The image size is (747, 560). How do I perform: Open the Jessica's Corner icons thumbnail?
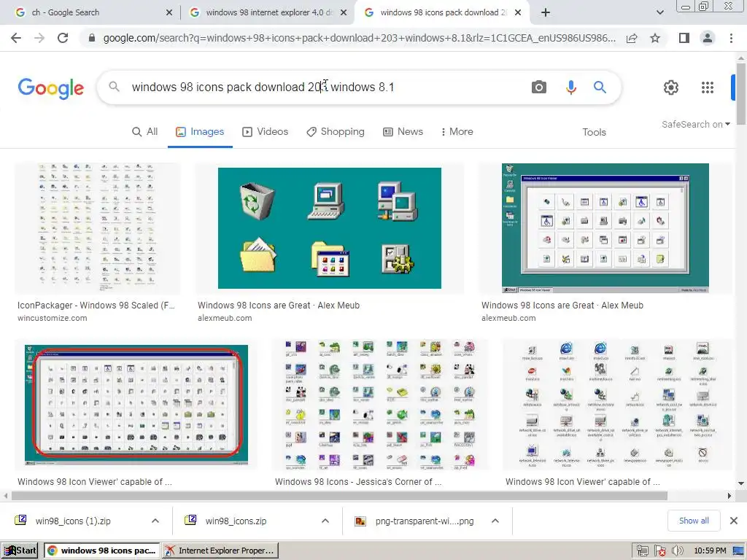379,404
